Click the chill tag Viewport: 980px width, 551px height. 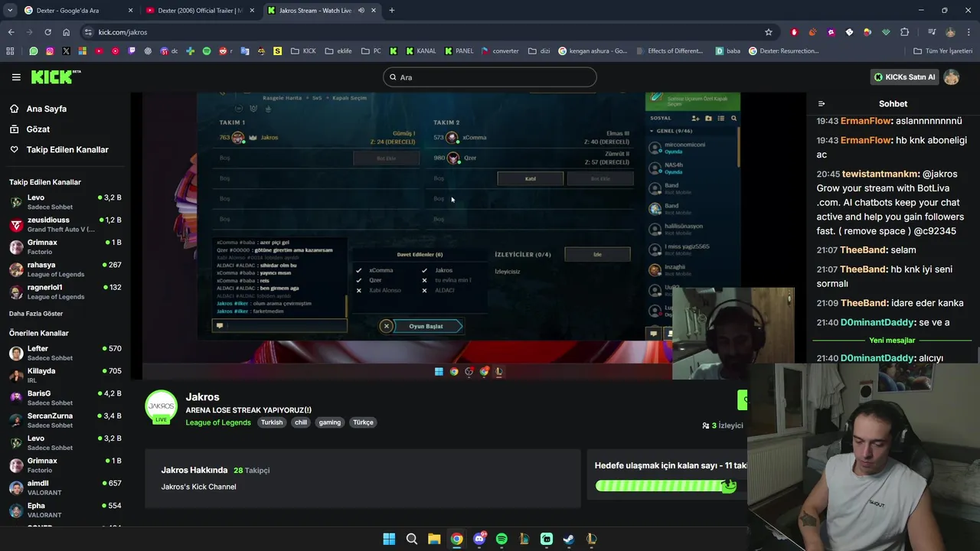pyautogui.click(x=301, y=422)
